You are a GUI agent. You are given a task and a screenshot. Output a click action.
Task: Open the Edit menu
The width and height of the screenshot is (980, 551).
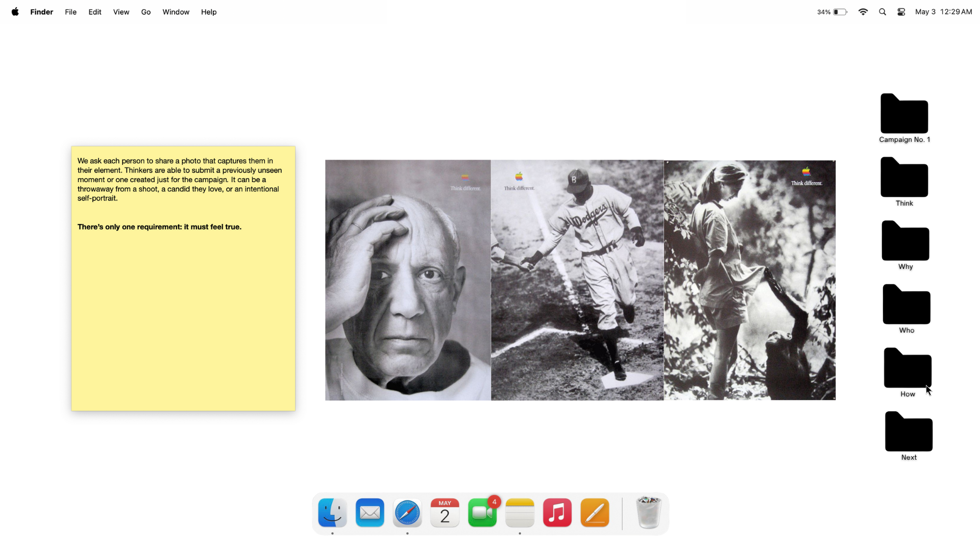click(x=95, y=12)
